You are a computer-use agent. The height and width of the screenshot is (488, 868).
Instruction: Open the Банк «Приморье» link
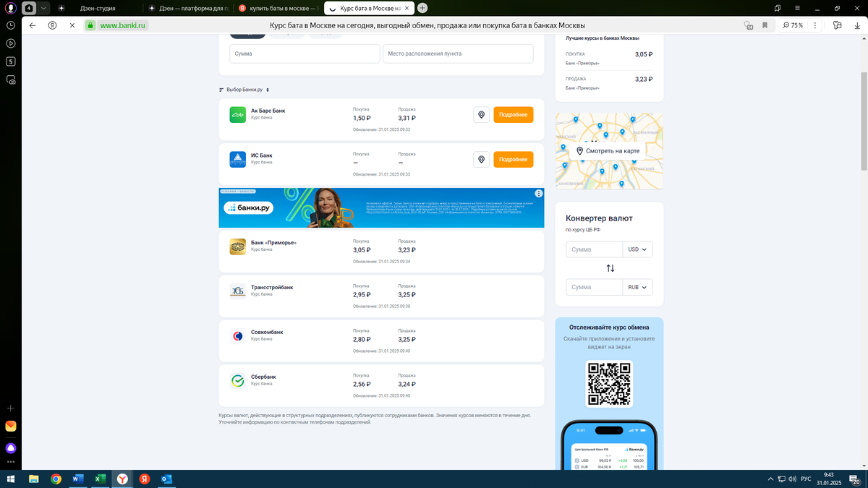(273, 242)
